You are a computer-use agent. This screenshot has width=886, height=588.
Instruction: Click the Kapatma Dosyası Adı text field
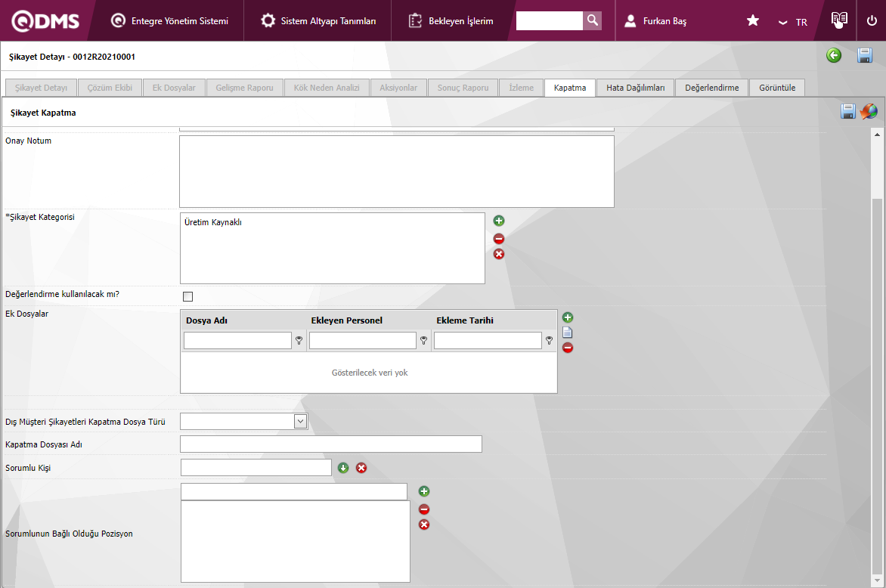point(330,444)
